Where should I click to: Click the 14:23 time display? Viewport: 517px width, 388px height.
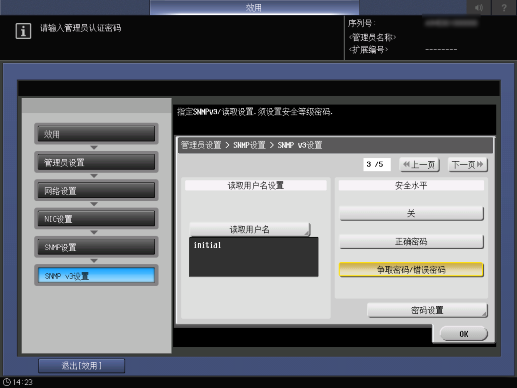pos(23,382)
